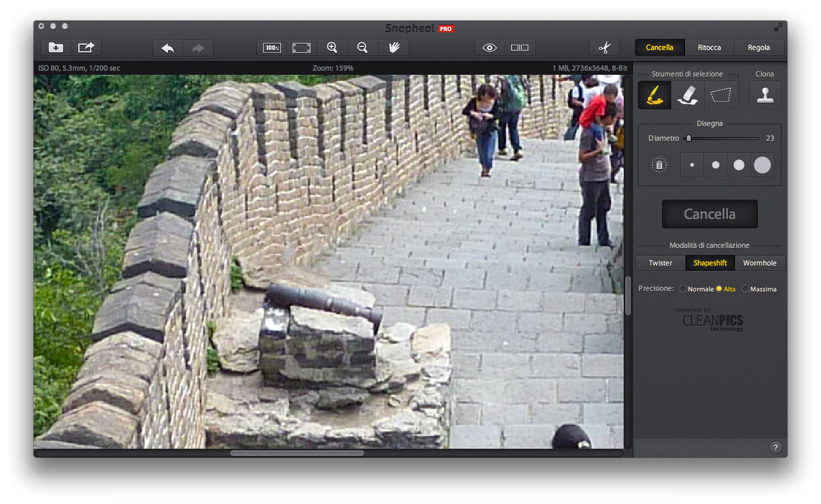Click the Modalità di cancellazione heading
Image resolution: width=821 pixels, height=504 pixels.
click(710, 245)
